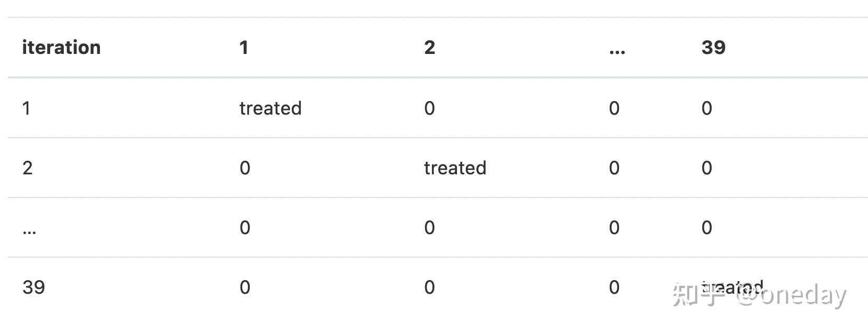The width and height of the screenshot is (868, 333).
Task: Click the zero in ellipsis row, column 1
Action: pos(245,228)
